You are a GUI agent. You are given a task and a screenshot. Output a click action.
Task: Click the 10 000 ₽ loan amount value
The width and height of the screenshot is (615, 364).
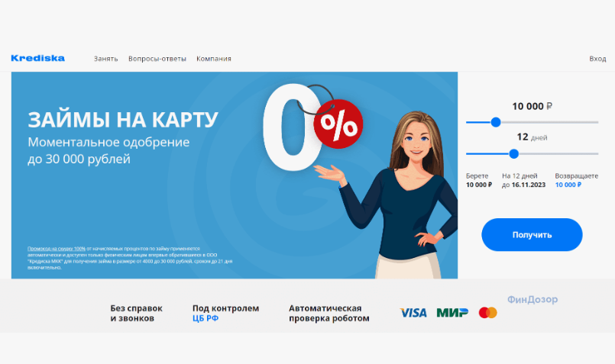pyautogui.click(x=532, y=106)
